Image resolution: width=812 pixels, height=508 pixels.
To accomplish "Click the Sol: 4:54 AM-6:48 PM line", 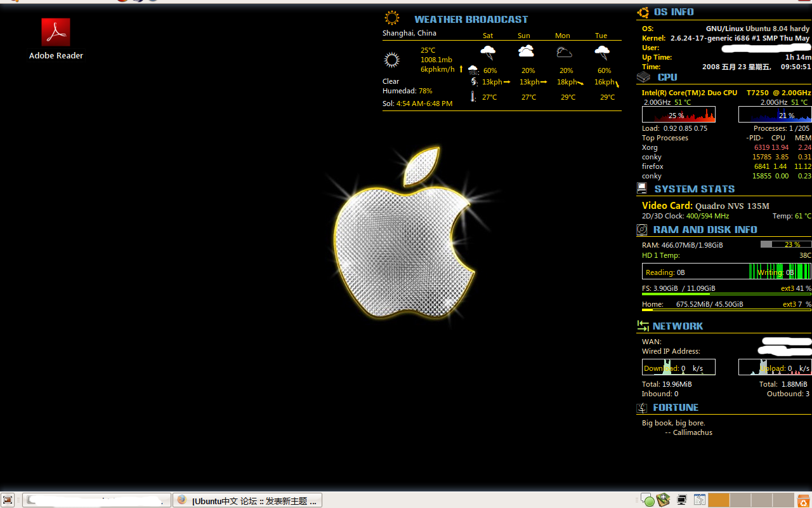I will 417,104.
